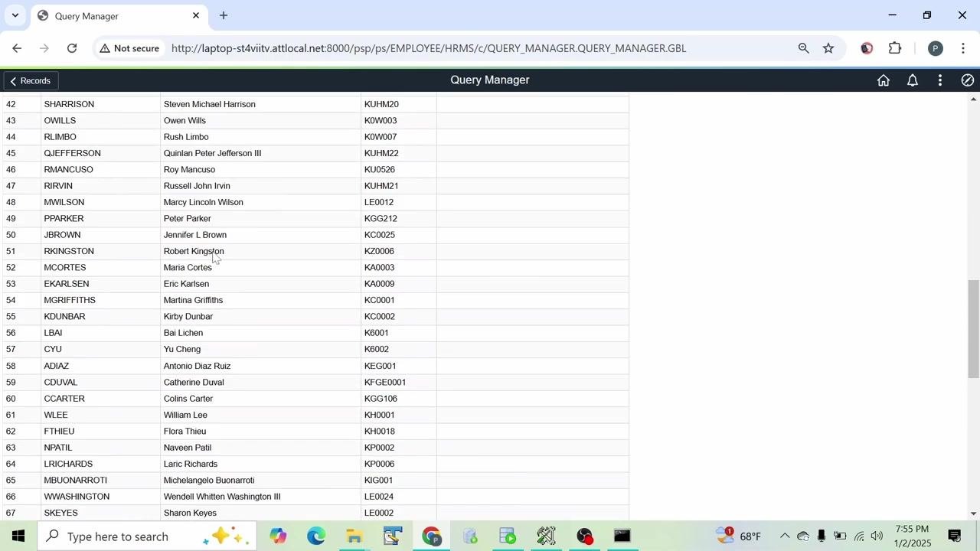Open Google Chrome from taskbar
This screenshot has height=551, width=980.
pyautogui.click(x=431, y=536)
